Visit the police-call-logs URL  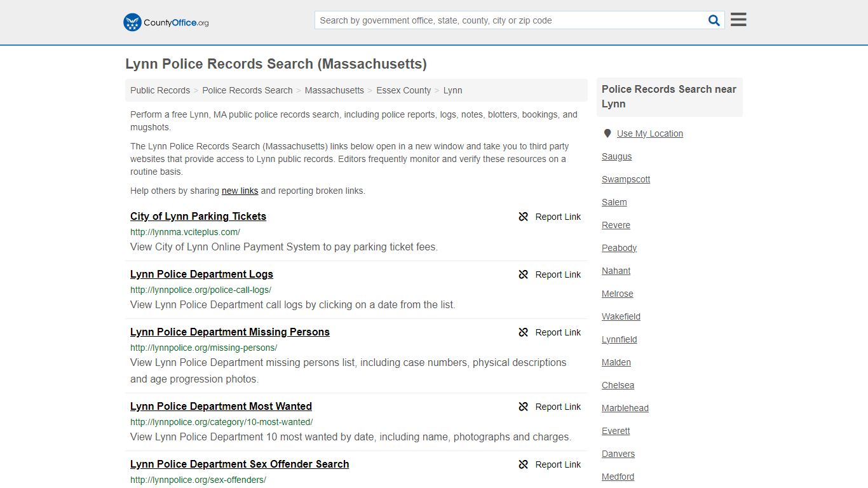pyautogui.click(x=201, y=290)
